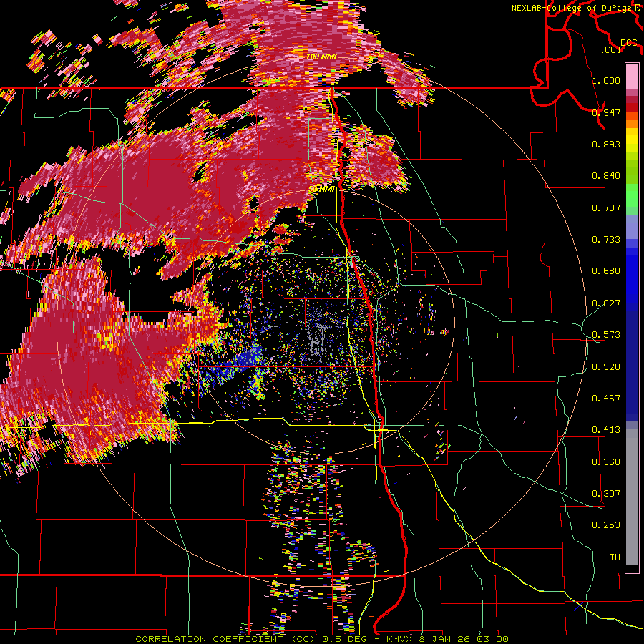Screen dimensions: 644x644
Task: Select the 0.840 scale label
Action: point(606,176)
